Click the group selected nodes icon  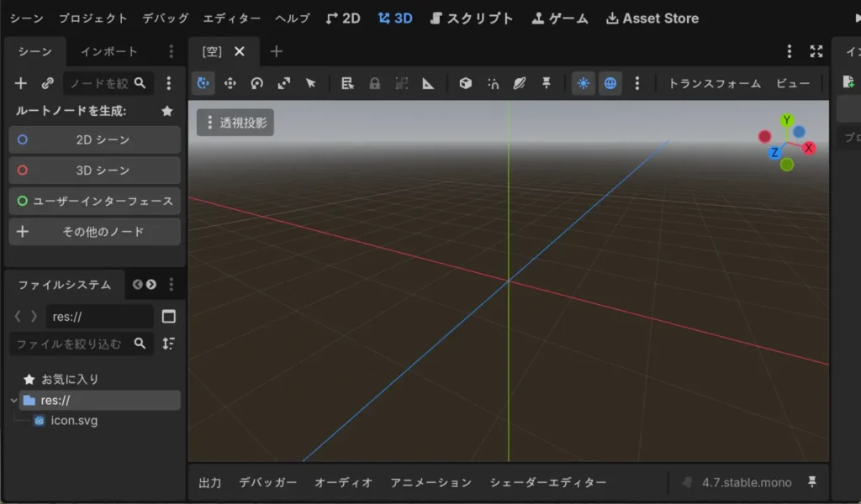click(x=401, y=83)
